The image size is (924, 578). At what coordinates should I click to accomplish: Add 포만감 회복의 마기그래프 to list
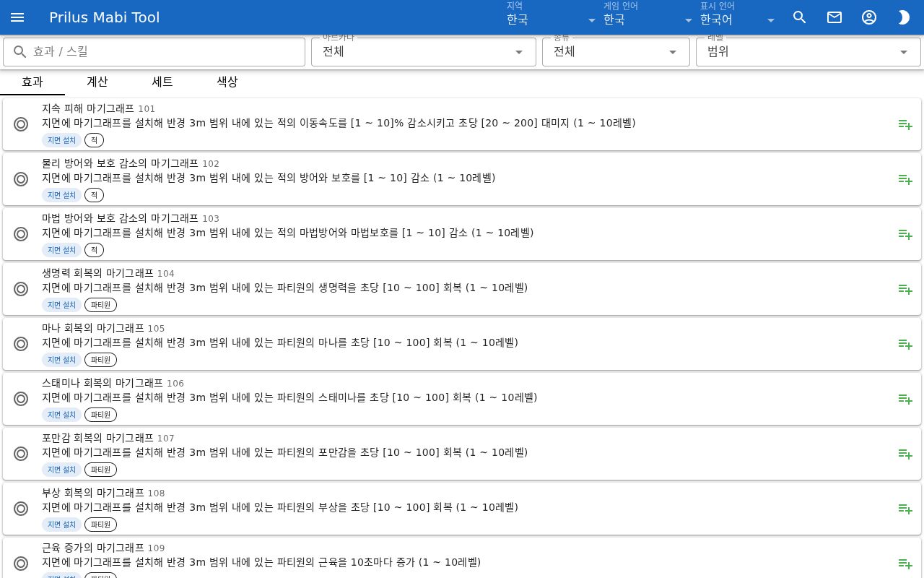point(905,454)
